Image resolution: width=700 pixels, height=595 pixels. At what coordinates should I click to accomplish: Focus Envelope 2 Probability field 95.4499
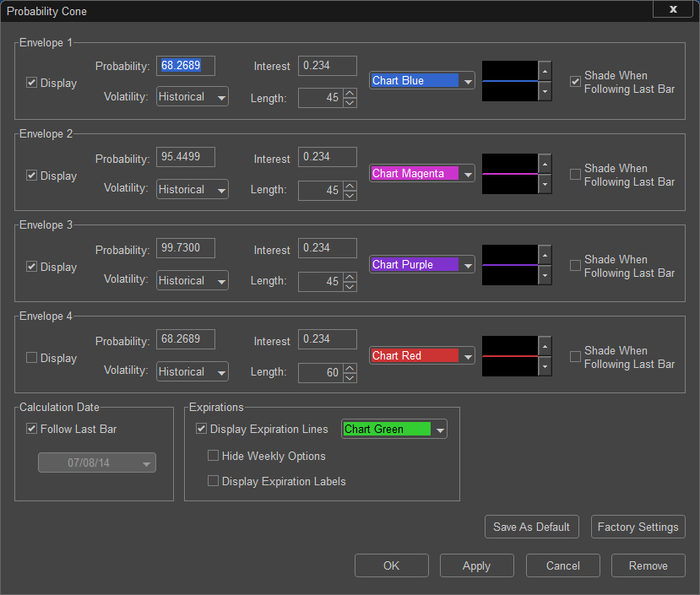tap(186, 157)
